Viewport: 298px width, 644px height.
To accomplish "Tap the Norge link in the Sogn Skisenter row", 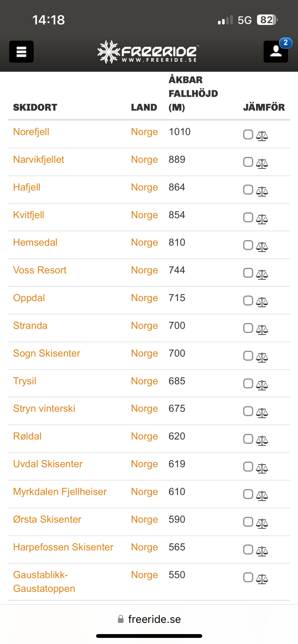I will click(144, 353).
